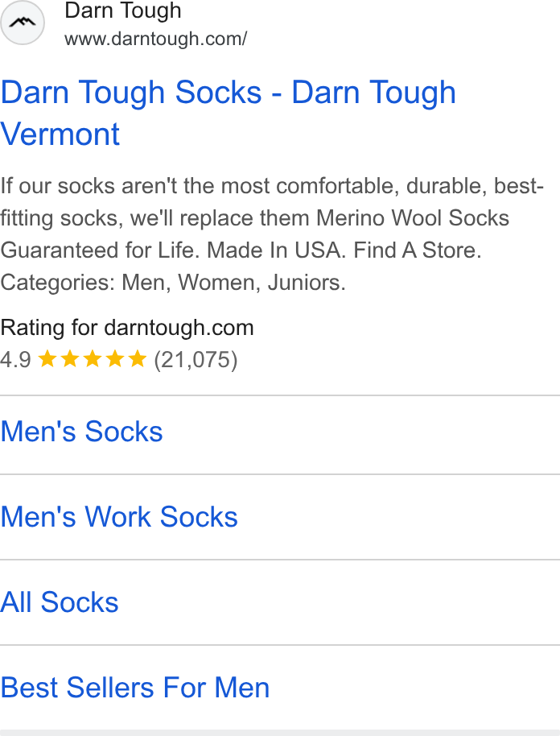Click 'Guaranteed for Life' in the snippet

(x=100, y=250)
